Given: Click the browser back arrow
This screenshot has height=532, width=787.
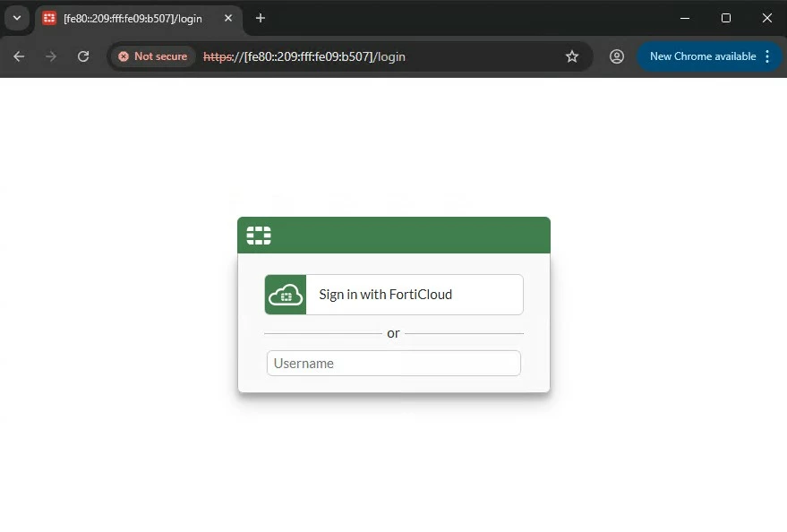Looking at the screenshot, I should tap(19, 56).
